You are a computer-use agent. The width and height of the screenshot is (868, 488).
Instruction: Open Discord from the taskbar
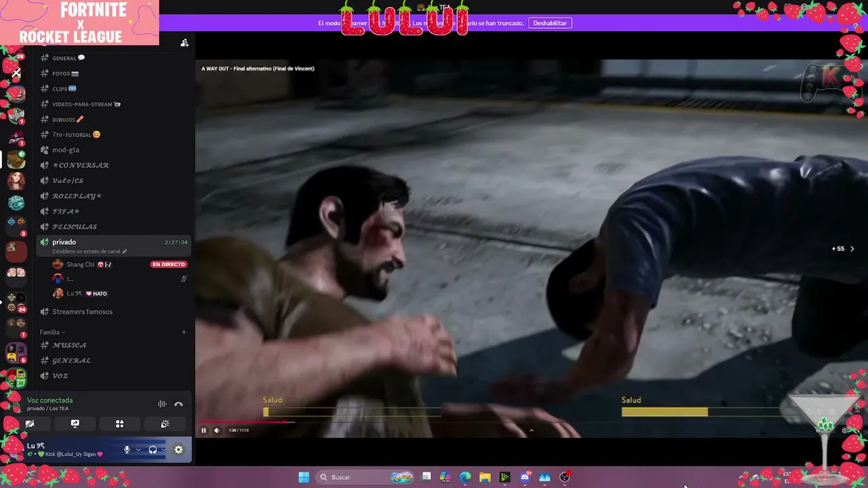[525, 477]
